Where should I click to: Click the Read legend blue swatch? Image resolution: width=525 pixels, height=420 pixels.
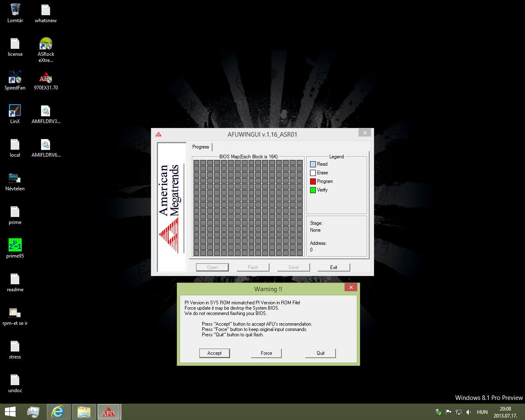313,164
